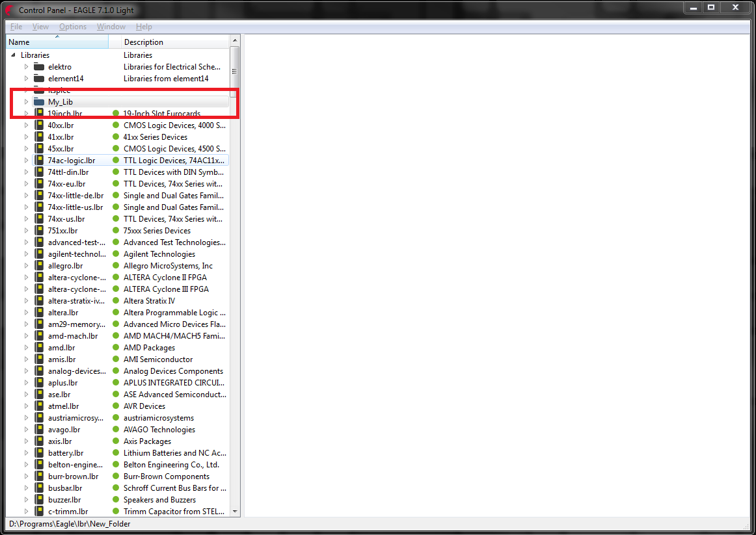Toggle the green marker beside c-trimm.lbr
This screenshot has height=535, width=756.
click(x=116, y=511)
